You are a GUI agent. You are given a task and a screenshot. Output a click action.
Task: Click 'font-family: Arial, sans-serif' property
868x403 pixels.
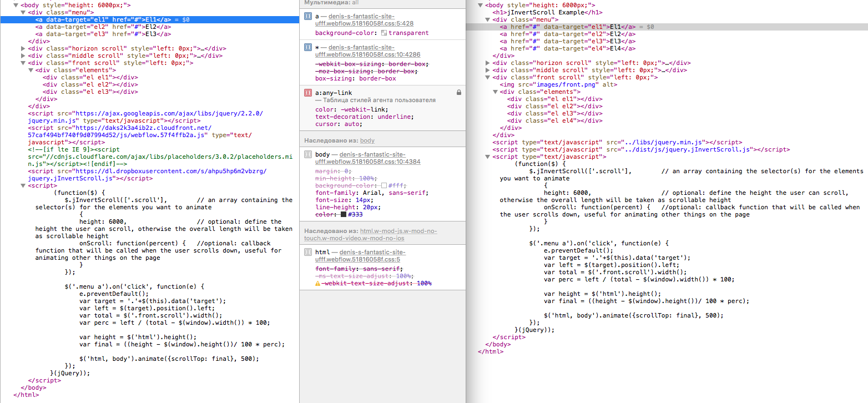[372, 193]
